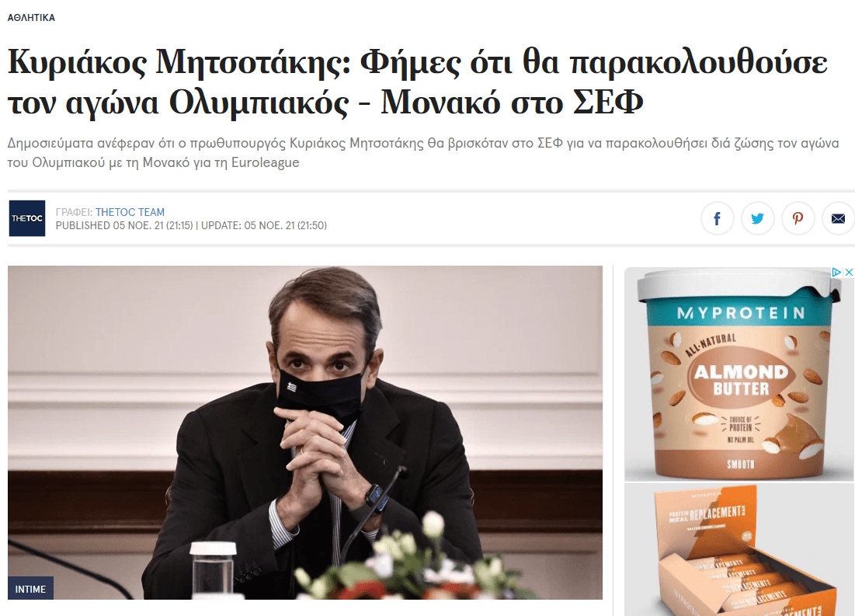This screenshot has width=855, height=616.
Task: Click the Mitsotakis article headline
Action: pos(417,82)
